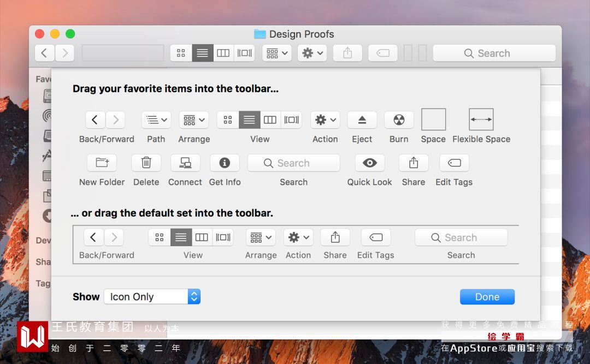This screenshot has height=364, width=590.
Task: Select the Eject icon
Action: coord(362,120)
